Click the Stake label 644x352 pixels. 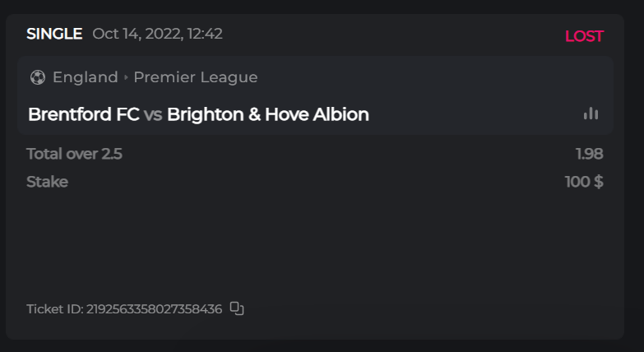point(47,182)
